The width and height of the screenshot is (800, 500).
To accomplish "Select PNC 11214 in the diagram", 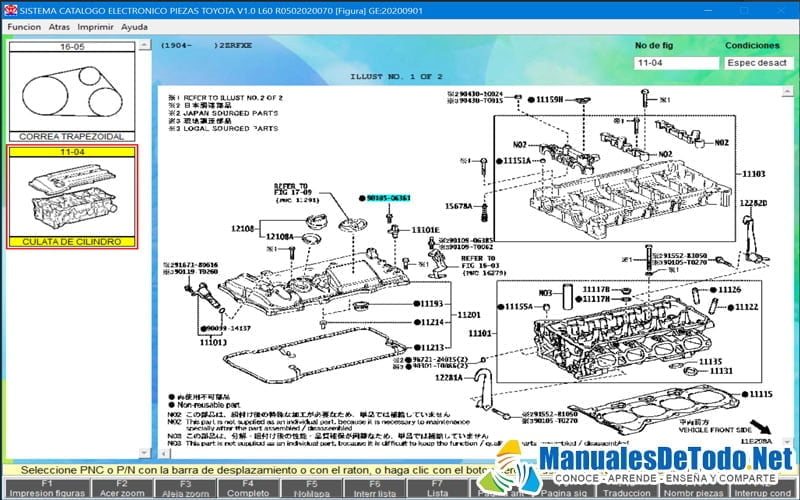I will coord(432,322).
